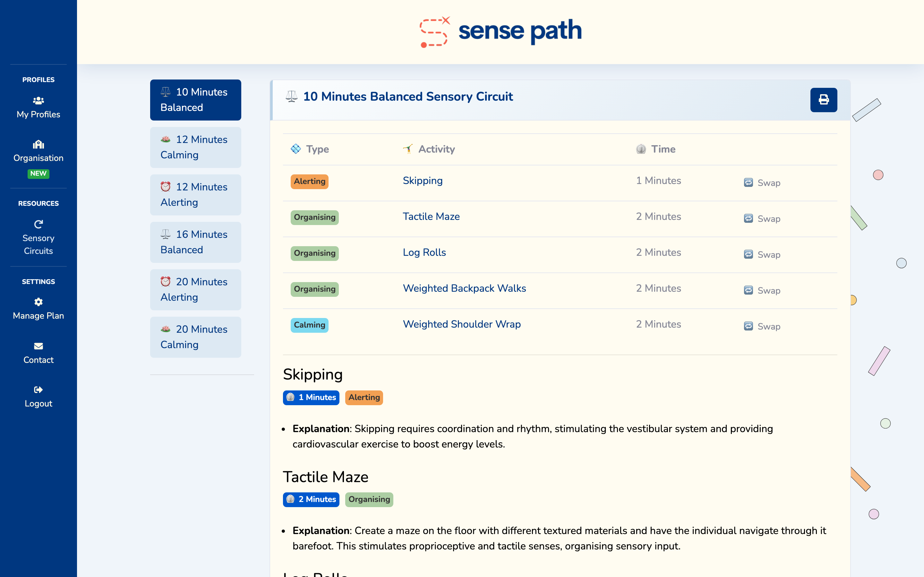Click the 2 Minutes badge under Tactile Maze

(311, 499)
